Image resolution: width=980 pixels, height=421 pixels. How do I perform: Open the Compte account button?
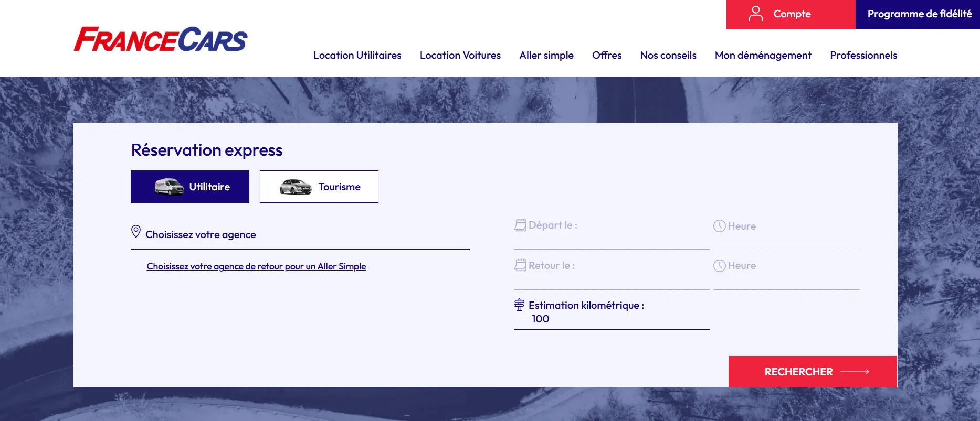pyautogui.click(x=791, y=15)
